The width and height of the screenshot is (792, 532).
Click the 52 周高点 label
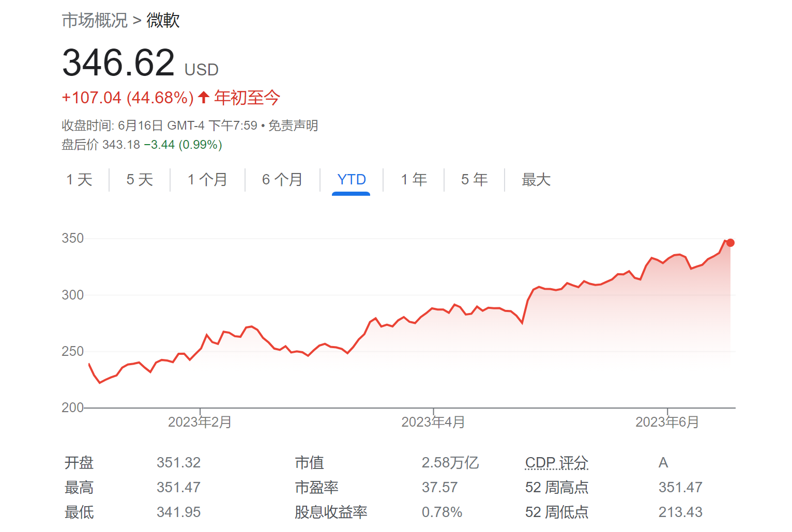coord(557,488)
